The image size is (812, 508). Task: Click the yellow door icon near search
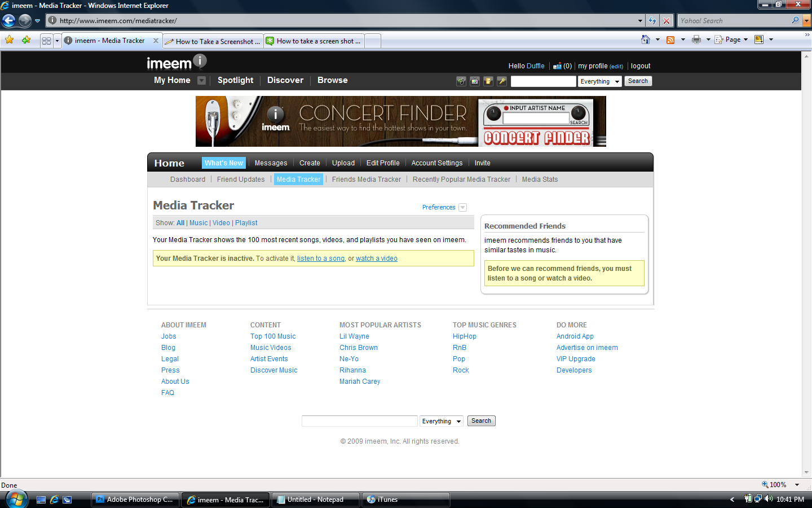point(488,81)
